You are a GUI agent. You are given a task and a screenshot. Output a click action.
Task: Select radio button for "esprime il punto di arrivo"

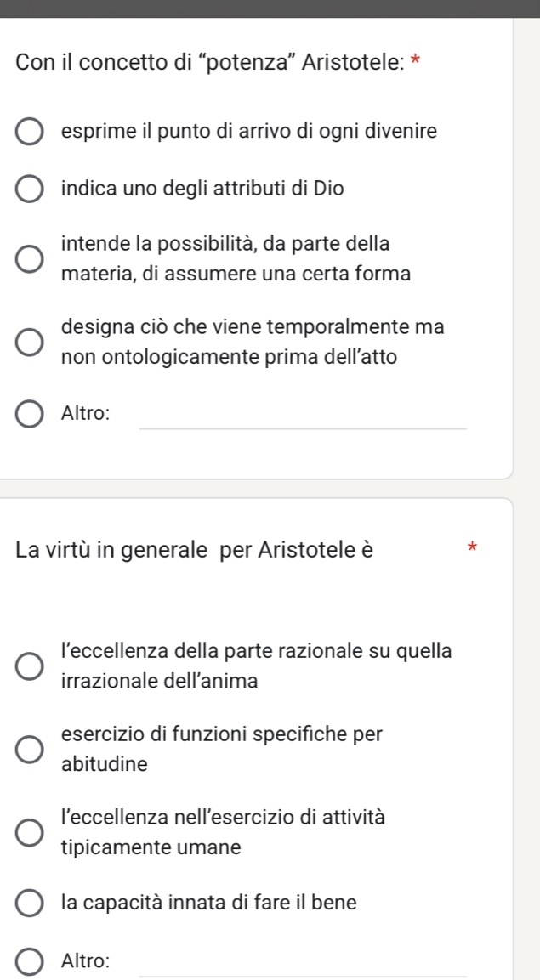[30, 133]
